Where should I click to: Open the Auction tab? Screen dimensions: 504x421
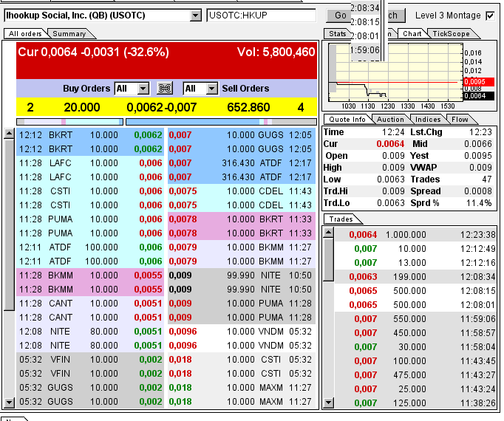click(x=391, y=119)
